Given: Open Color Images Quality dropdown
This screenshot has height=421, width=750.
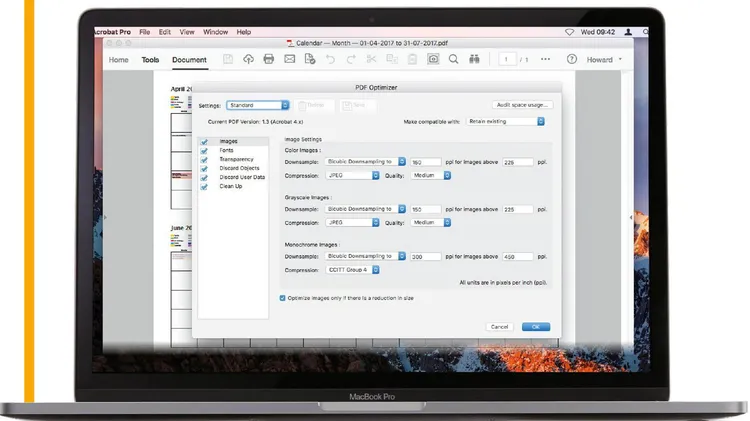Looking at the screenshot, I should (x=431, y=176).
